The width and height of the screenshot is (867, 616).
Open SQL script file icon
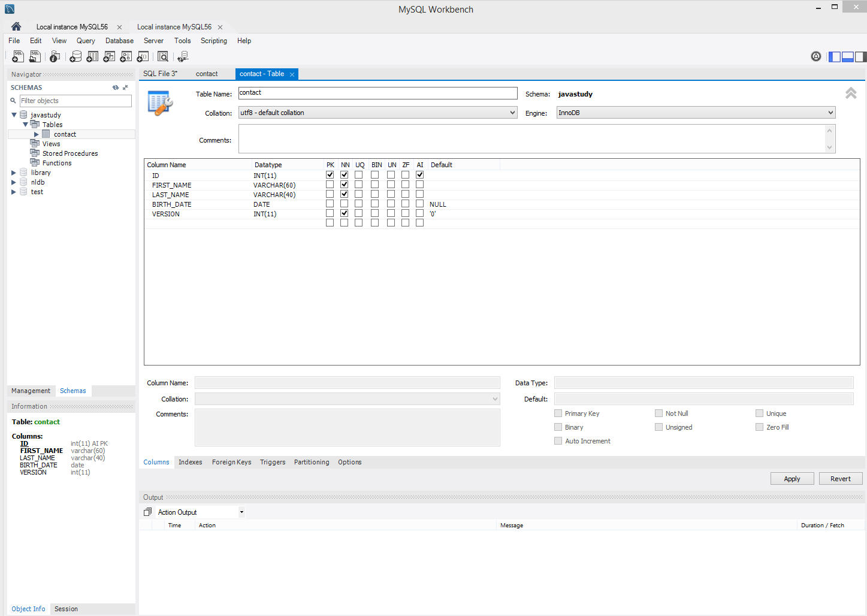[35, 56]
